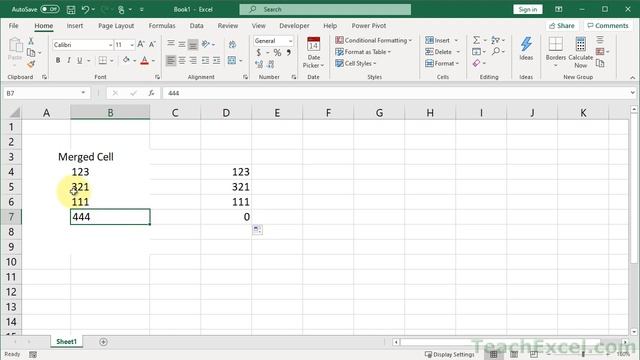Apply cell borders from the Font group

pos(102,60)
